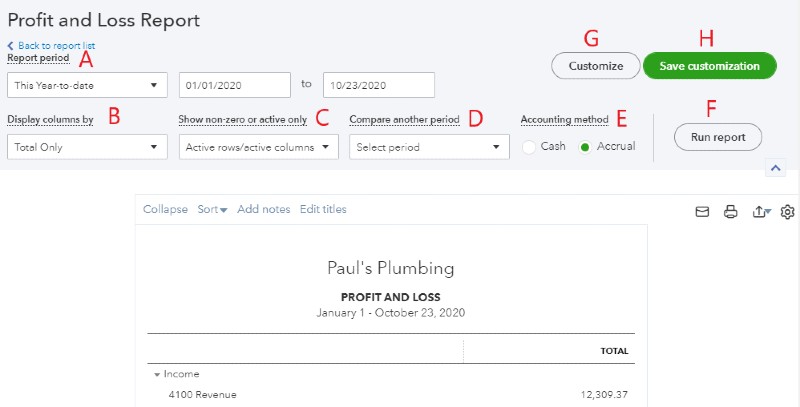The height and width of the screenshot is (407, 800).
Task: Click the January 1 - October 23, 2020 date range
Action: click(391, 313)
